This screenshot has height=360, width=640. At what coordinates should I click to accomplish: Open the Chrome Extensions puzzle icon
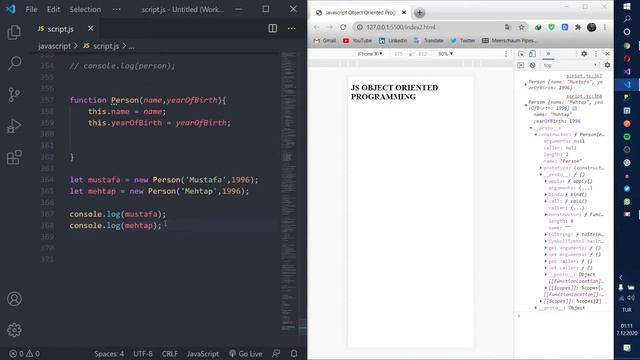click(x=578, y=27)
